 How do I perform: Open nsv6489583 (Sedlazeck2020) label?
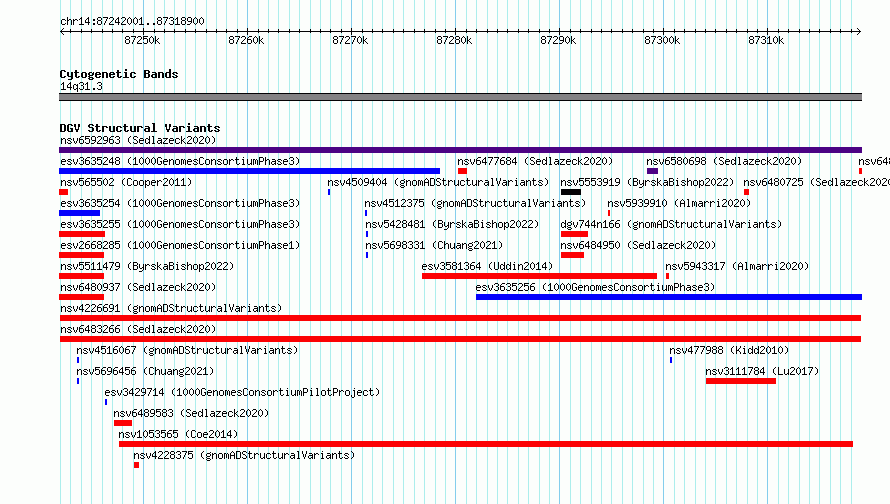point(191,413)
